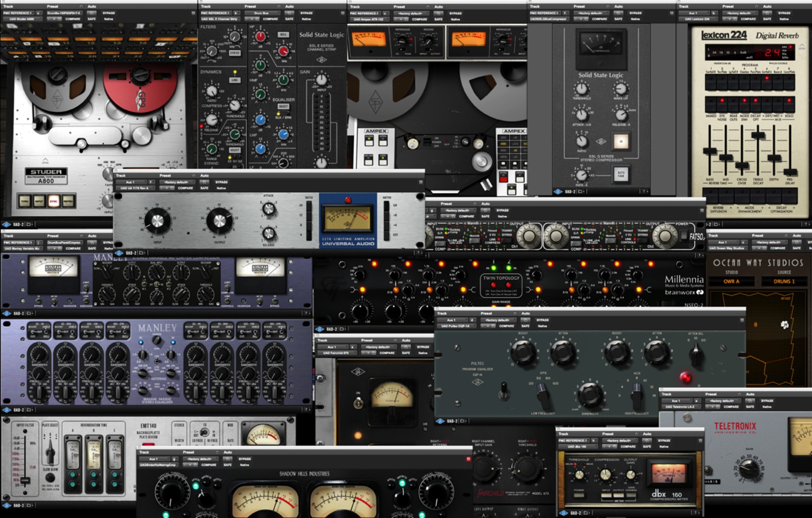
Task: Toggle IN button on SSL G compressor
Action: point(621,141)
